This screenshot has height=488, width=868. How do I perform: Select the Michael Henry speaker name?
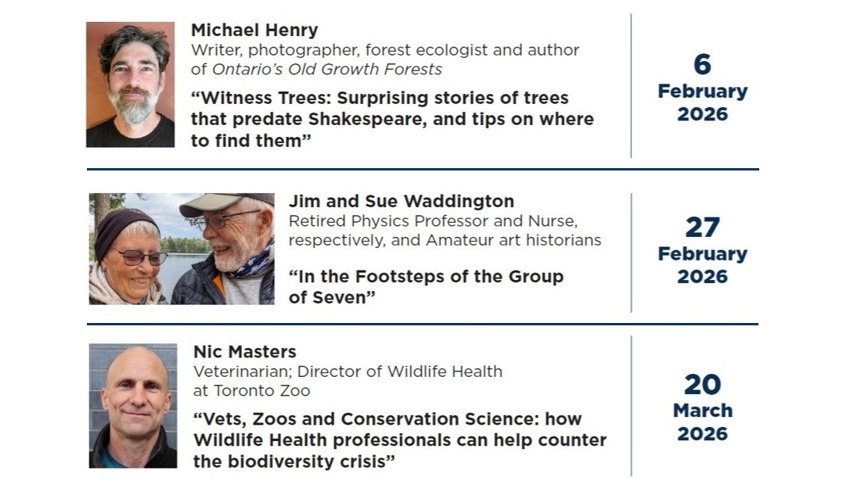[x=254, y=30]
